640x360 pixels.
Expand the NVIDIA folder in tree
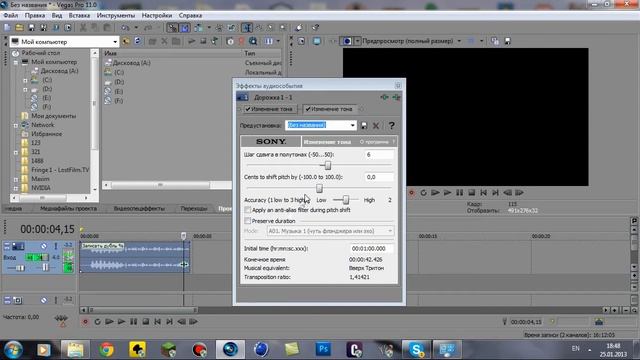[16, 188]
